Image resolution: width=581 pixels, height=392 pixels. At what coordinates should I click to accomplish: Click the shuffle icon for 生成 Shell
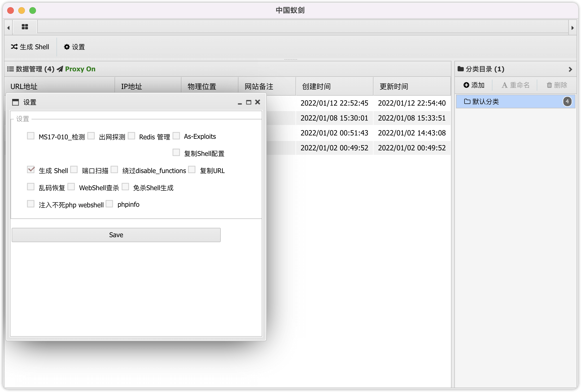pos(14,47)
